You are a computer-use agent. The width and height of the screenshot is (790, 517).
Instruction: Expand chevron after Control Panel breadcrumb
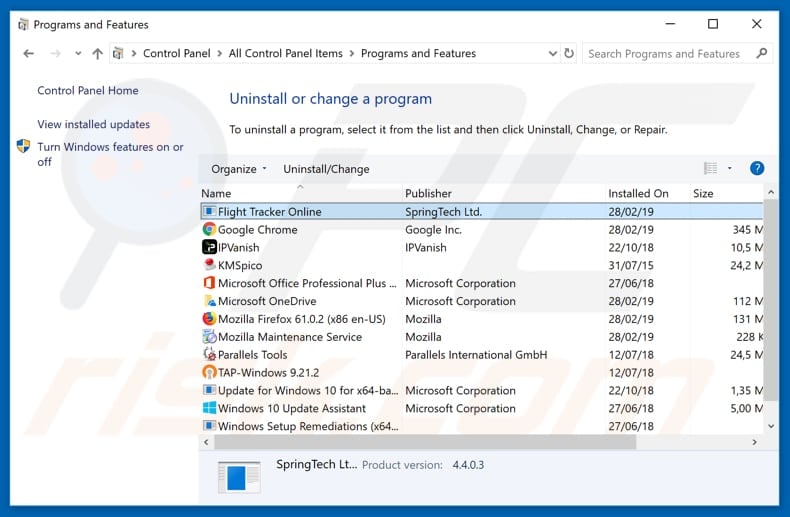pos(220,53)
